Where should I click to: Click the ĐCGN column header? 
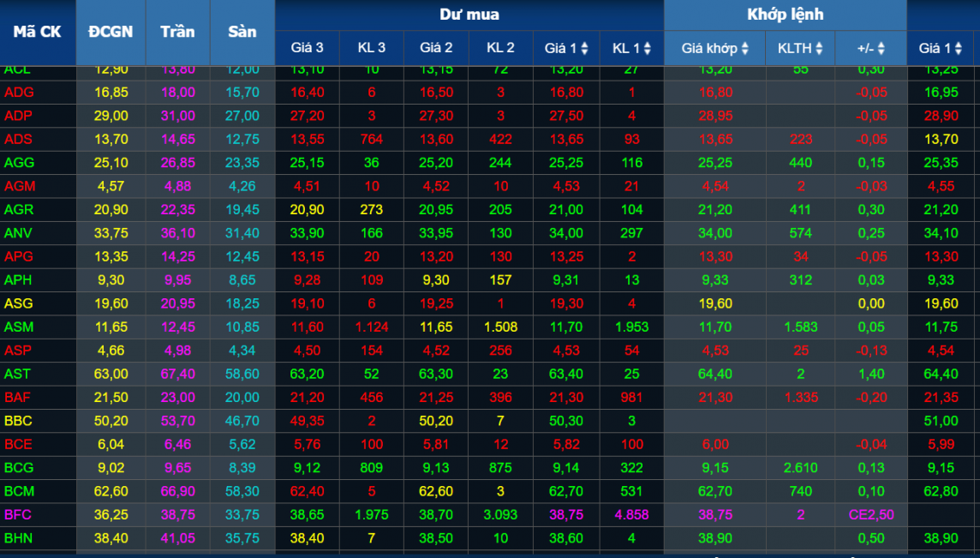(111, 32)
